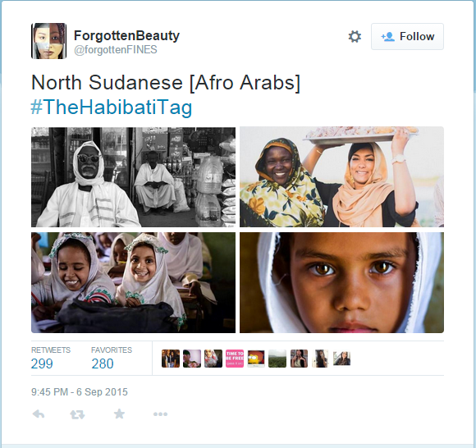Open more options via three-dots icon
This screenshot has width=476, height=448.
pyautogui.click(x=160, y=414)
